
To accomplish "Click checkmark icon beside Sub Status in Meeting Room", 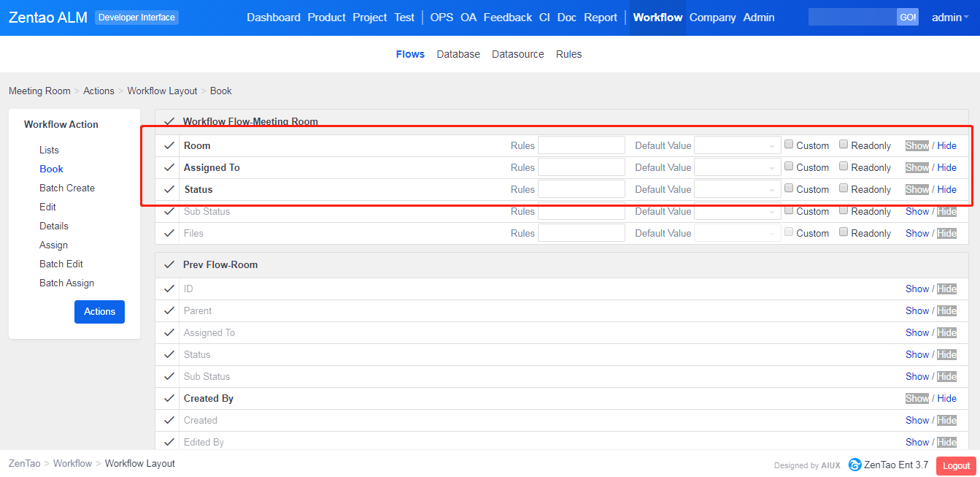I will pos(169,211).
